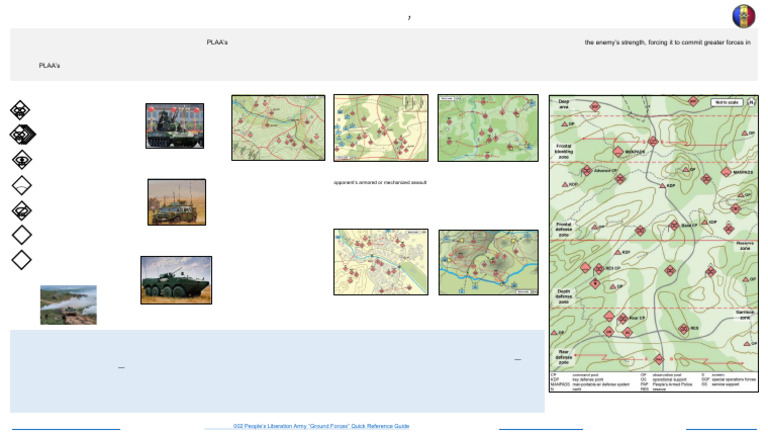Viewport: 768px width, 433px height.
Task: Click the "Rear CP" map label
Action: pos(637,318)
